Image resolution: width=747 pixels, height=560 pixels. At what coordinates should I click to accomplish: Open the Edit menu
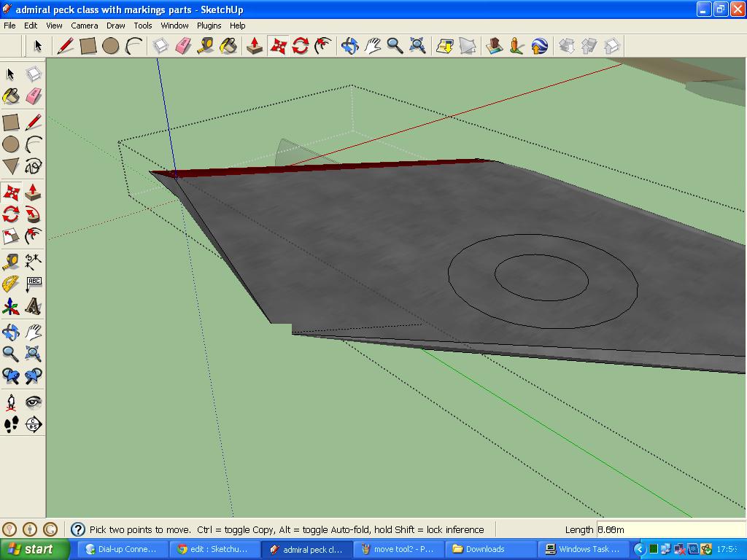31,26
